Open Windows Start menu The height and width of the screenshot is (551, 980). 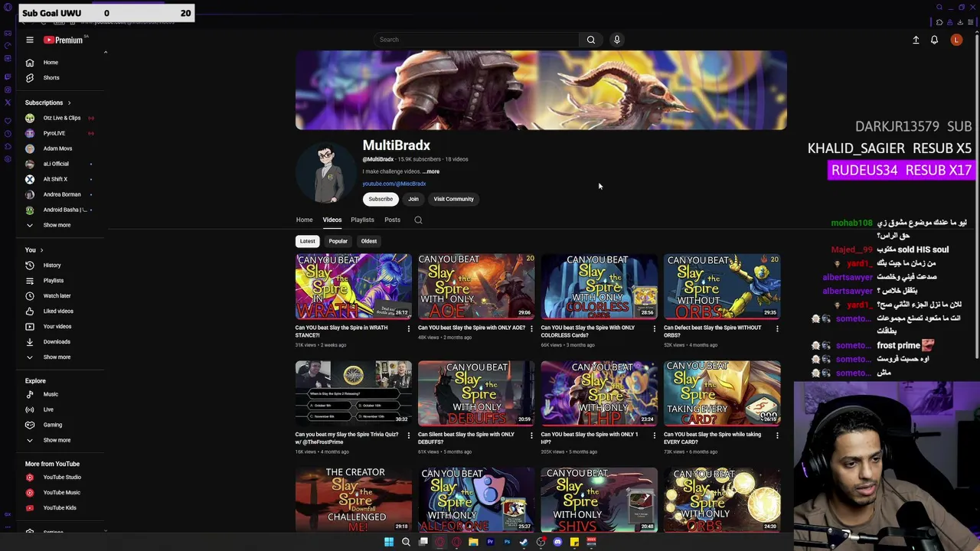pyautogui.click(x=389, y=542)
